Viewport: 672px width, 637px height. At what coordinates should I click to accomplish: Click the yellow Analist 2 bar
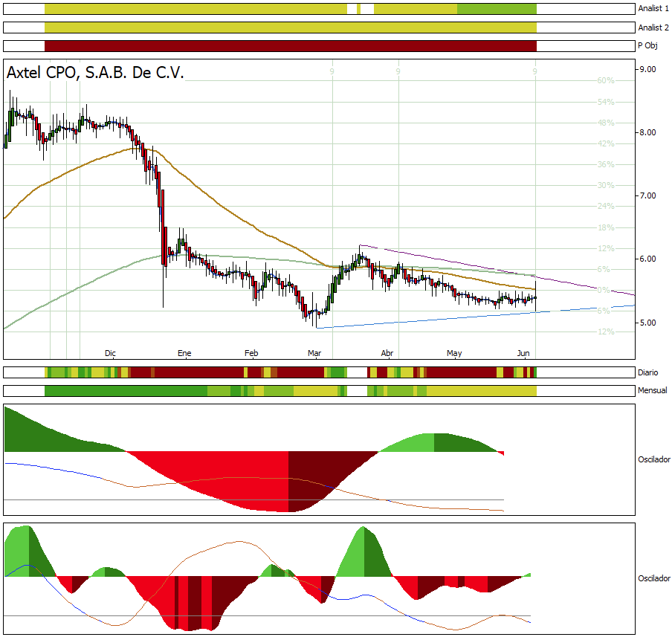(x=291, y=28)
